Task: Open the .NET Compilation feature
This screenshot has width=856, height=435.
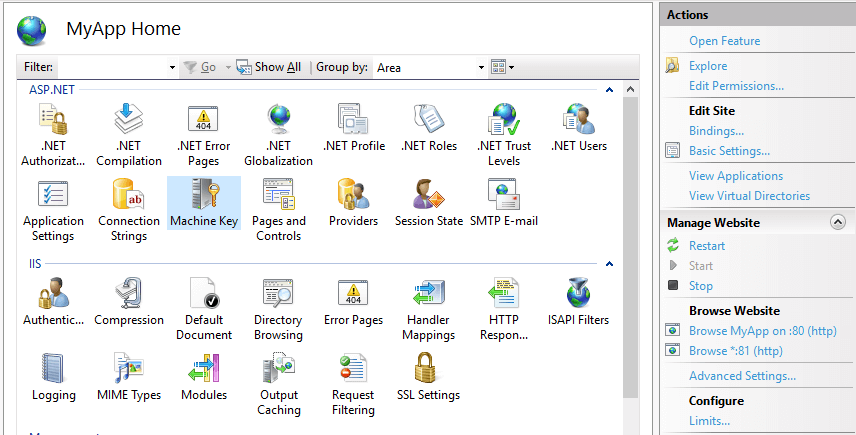Action: click(129, 135)
